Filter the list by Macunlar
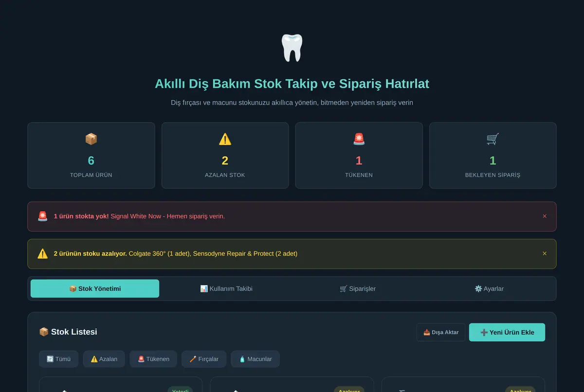Image resolution: width=584 pixels, height=392 pixels. click(x=255, y=359)
